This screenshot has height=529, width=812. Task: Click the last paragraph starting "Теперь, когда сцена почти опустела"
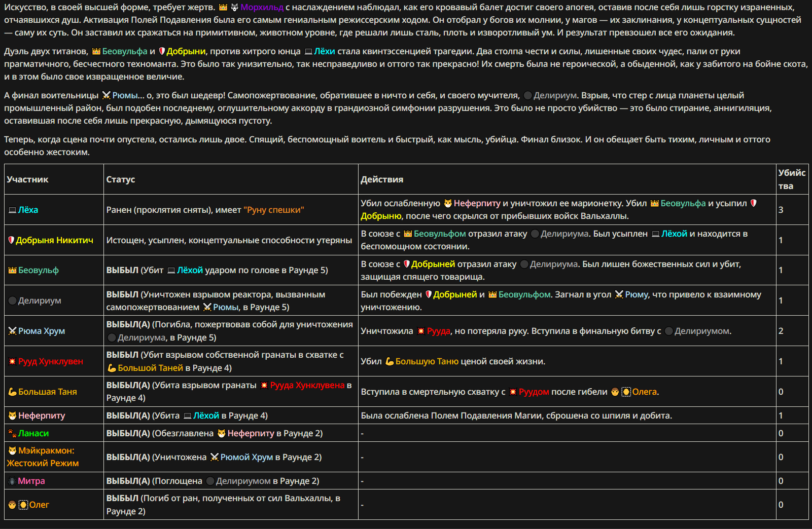tap(387, 146)
